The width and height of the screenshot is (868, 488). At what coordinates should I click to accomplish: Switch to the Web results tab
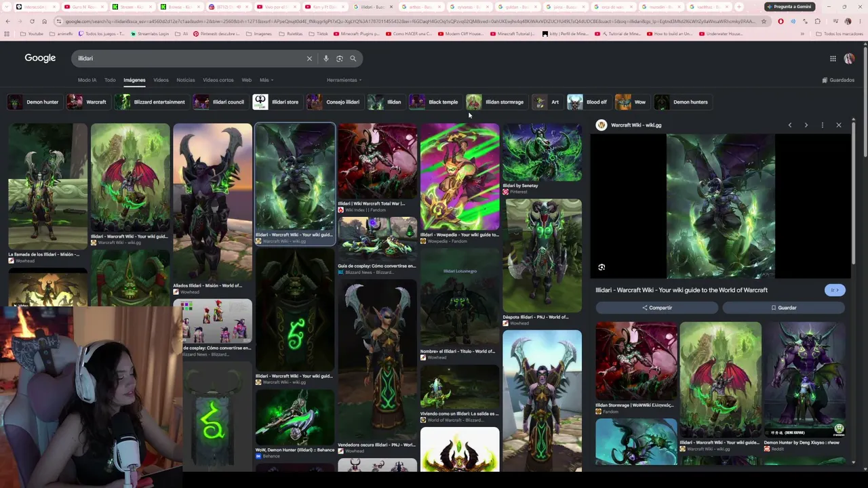pos(247,80)
